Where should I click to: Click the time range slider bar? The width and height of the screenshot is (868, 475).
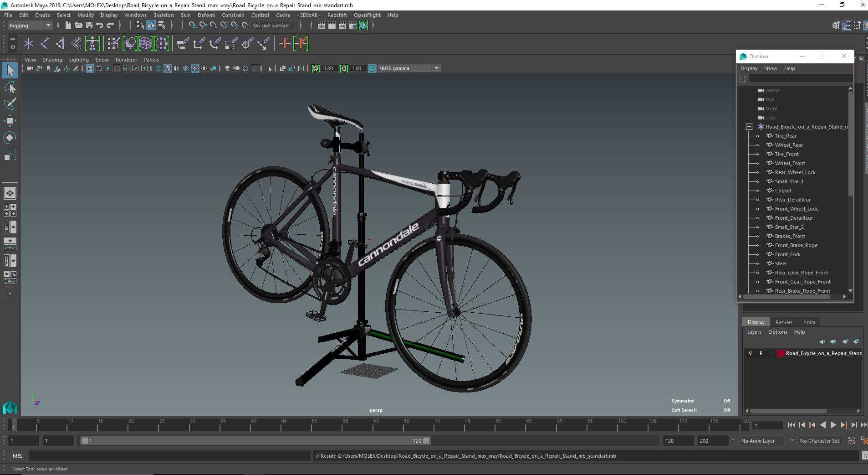coord(255,441)
